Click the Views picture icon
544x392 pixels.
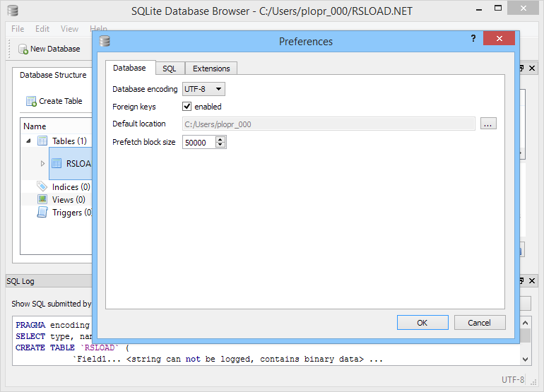tap(42, 199)
